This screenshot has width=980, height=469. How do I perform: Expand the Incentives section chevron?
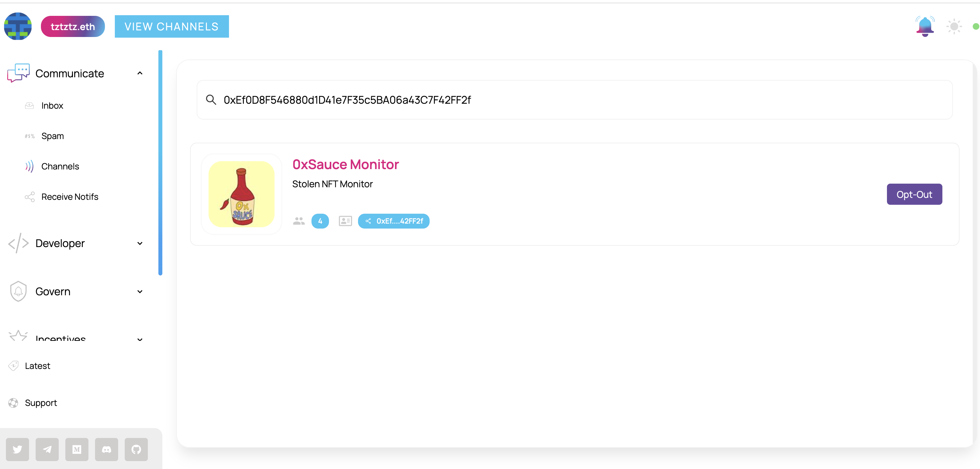pyautogui.click(x=140, y=339)
